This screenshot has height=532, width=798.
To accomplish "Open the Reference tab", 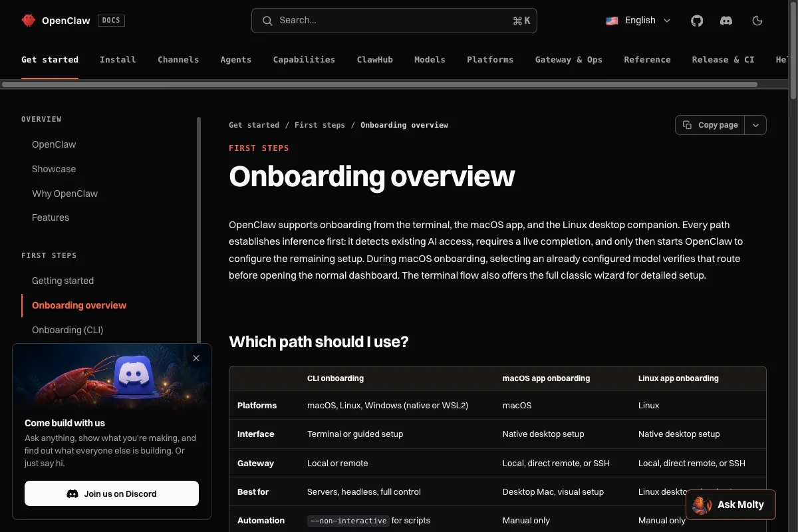I will [x=647, y=59].
